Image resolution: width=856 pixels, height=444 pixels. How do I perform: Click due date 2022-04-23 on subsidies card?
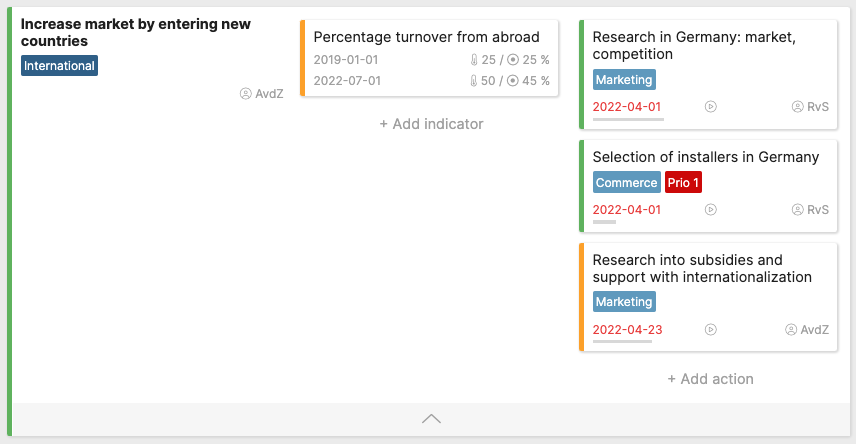(627, 329)
